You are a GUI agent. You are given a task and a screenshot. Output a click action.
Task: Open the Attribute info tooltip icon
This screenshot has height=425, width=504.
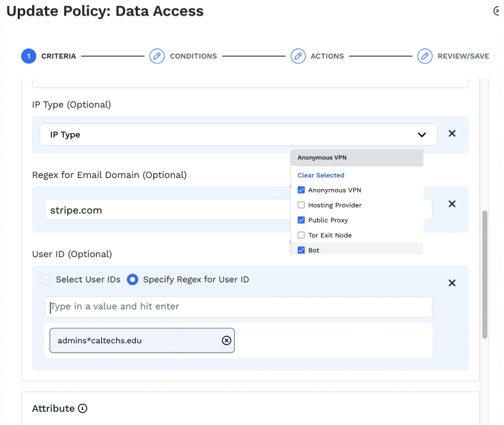83,409
